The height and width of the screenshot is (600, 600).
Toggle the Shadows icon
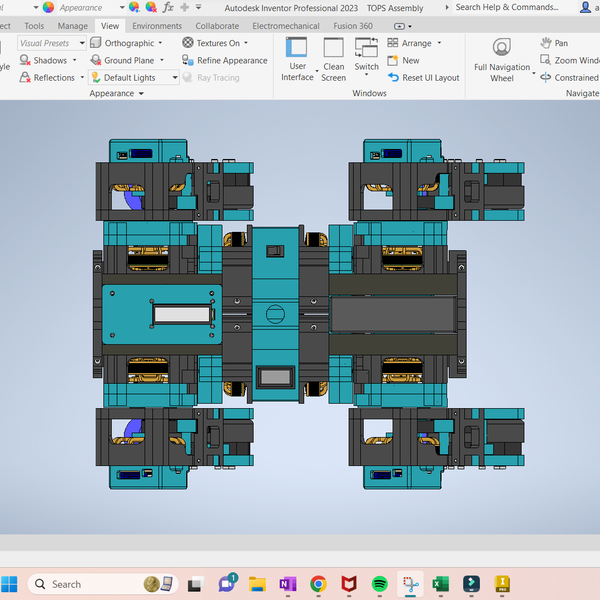click(x=25, y=60)
